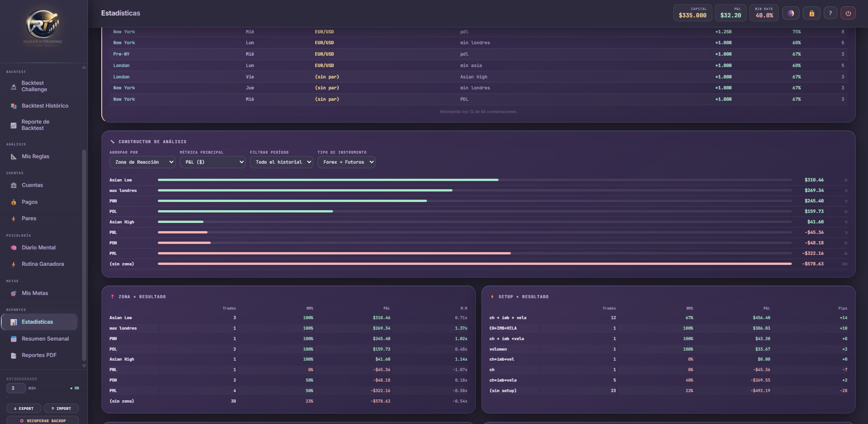The width and height of the screenshot is (868, 424).
Task: Click the 75% win rate in the top table
Action: pyautogui.click(x=796, y=32)
